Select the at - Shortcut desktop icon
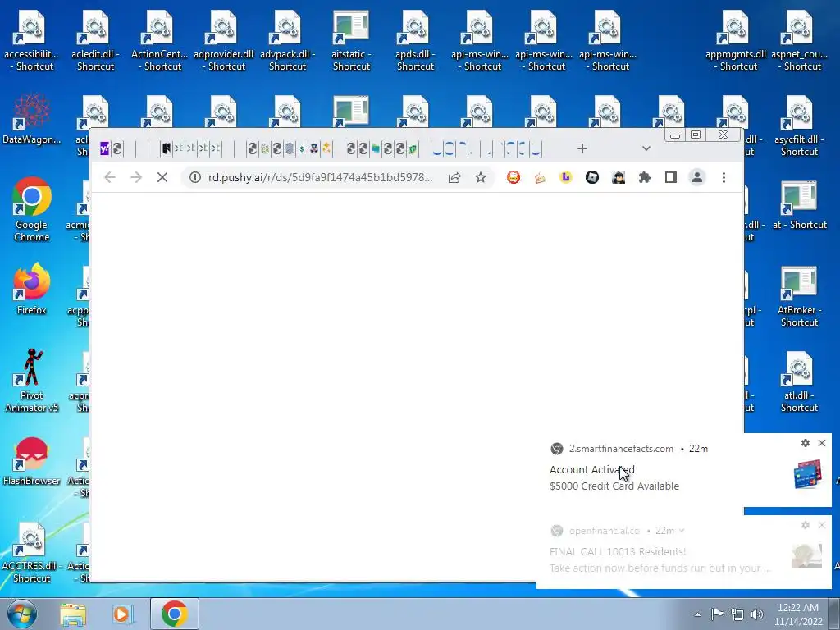840x630 pixels. [799, 206]
